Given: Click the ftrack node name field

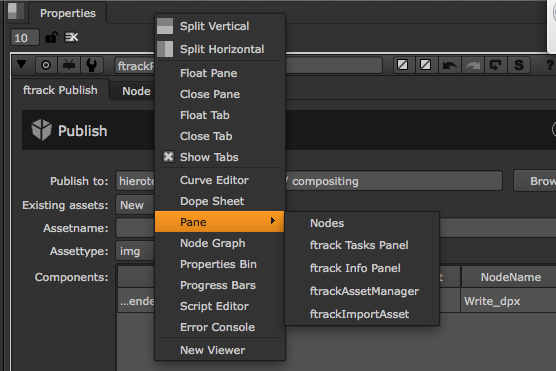Looking at the screenshot, I should 248,66.
